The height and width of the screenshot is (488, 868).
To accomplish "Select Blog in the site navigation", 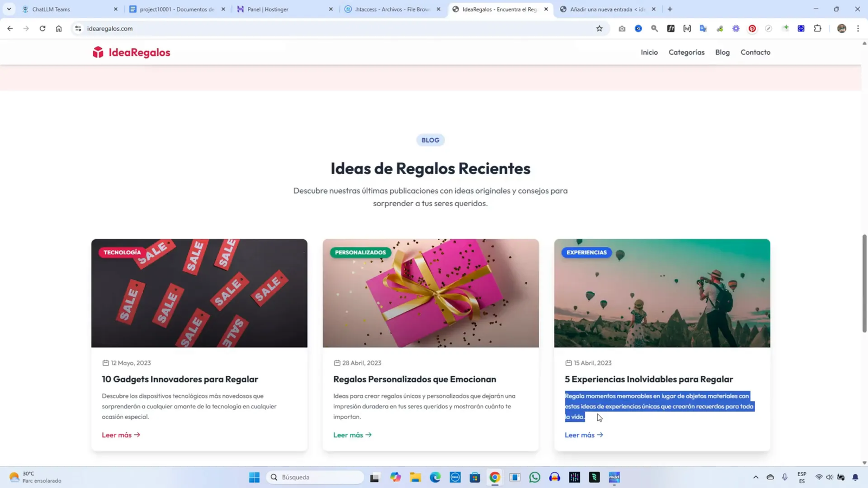I will pos(722,52).
